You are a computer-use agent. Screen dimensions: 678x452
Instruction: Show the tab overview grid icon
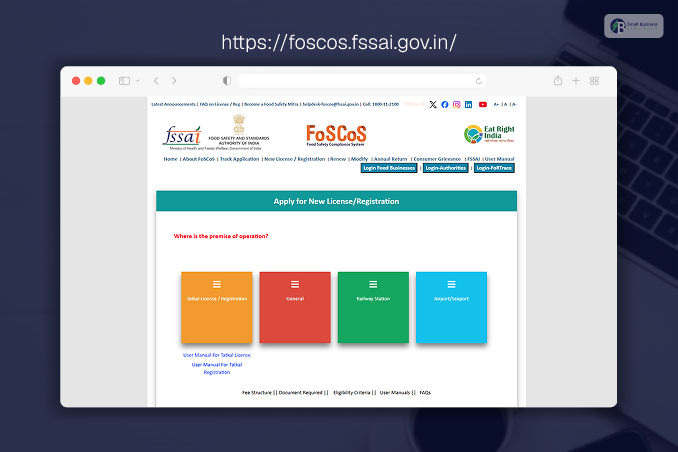click(594, 81)
